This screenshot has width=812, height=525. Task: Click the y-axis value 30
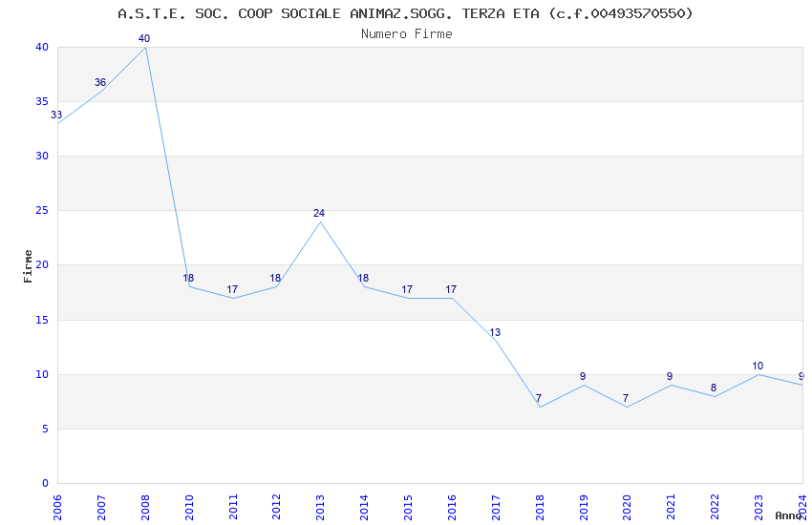tap(42, 156)
